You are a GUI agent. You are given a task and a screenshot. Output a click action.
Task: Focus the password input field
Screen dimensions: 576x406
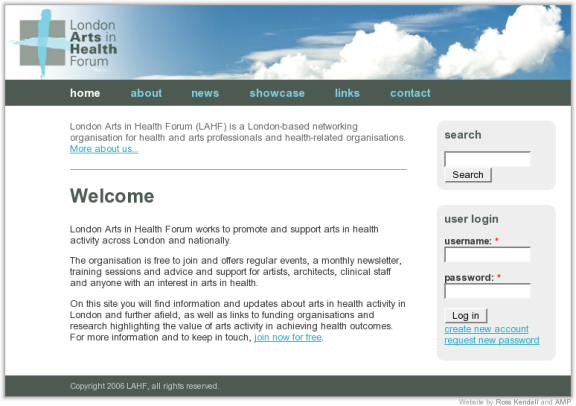(x=487, y=291)
